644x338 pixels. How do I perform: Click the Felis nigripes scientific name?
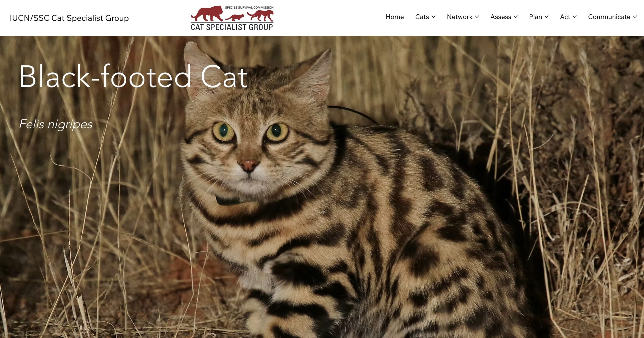56,124
